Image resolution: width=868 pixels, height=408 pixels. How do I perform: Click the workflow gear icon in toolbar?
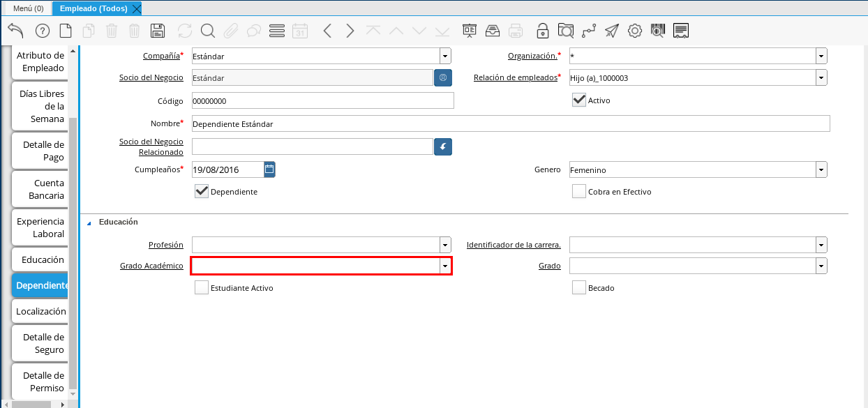tap(634, 31)
